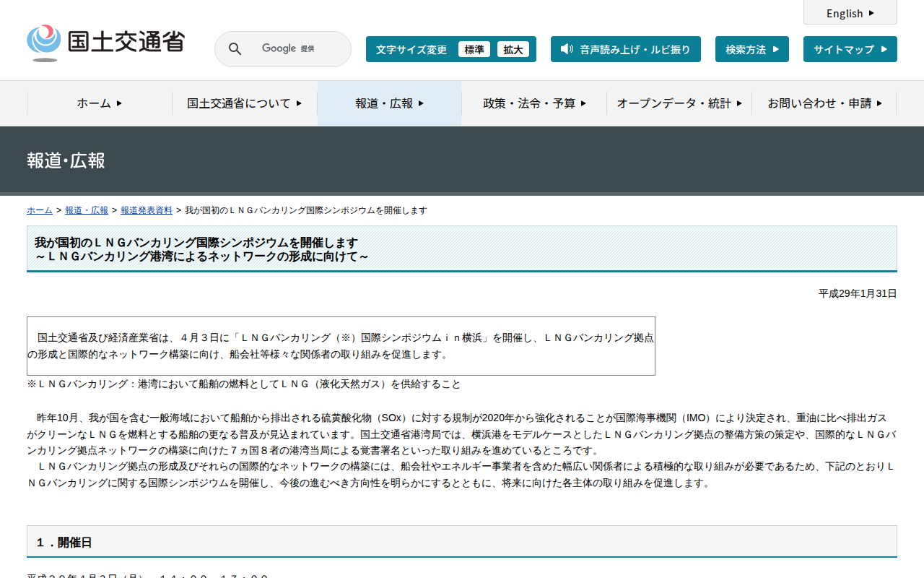The height and width of the screenshot is (578, 924).
Task: Open the 報道発表資料 breadcrumb link
Action: [x=147, y=210]
